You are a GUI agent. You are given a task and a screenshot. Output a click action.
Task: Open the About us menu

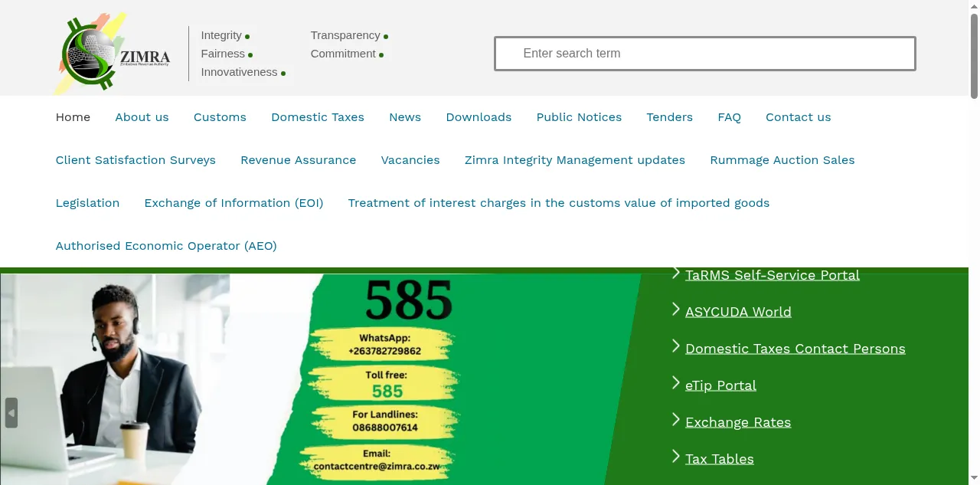[142, 117]
